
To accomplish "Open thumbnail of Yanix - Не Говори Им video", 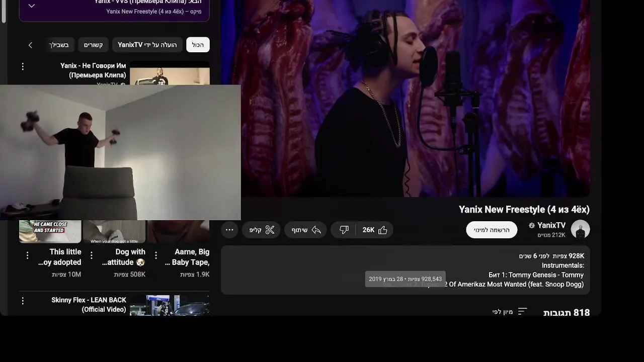I will (x=170, y=73).
